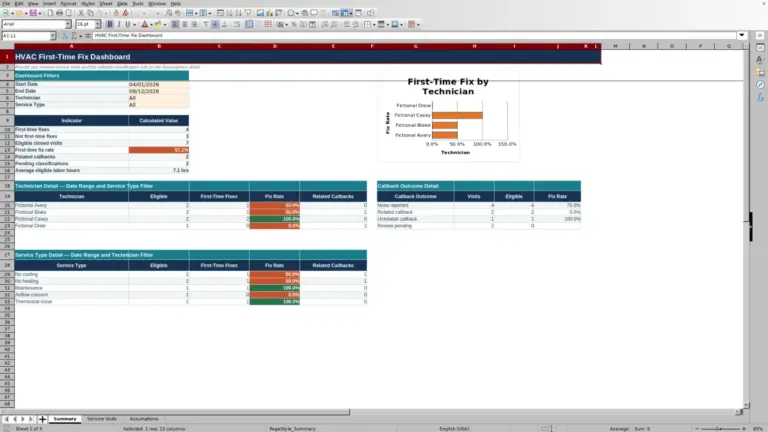Viewport: 768px width, 432px height.
Task: Toggle Freeze Rows and Columns
Action: point(345,13)
